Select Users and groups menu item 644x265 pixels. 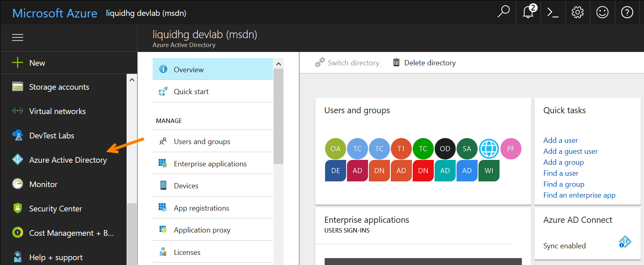click(x=202, y=142)
